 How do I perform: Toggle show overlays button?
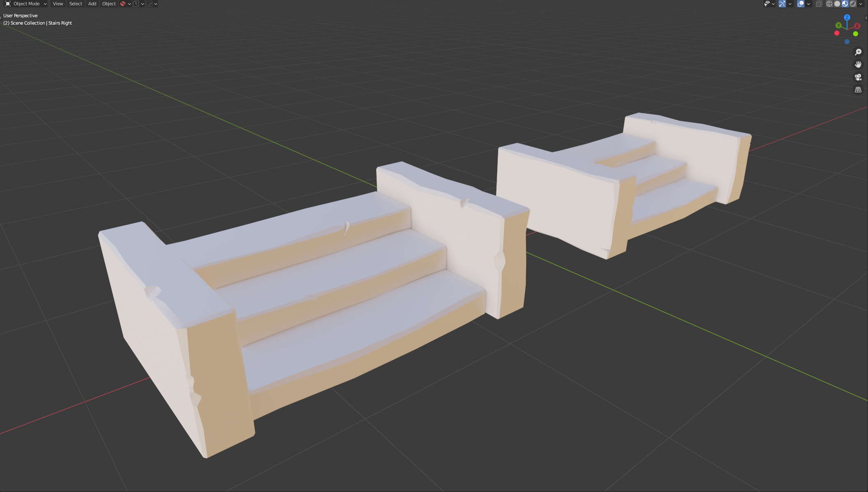800,4
